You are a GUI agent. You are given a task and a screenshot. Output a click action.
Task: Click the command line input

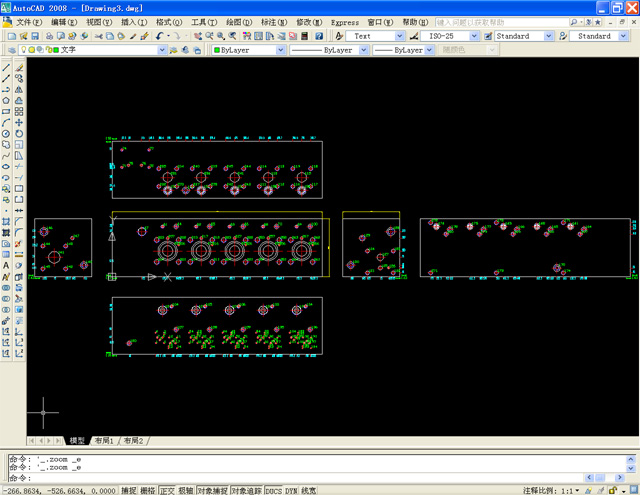296,477
